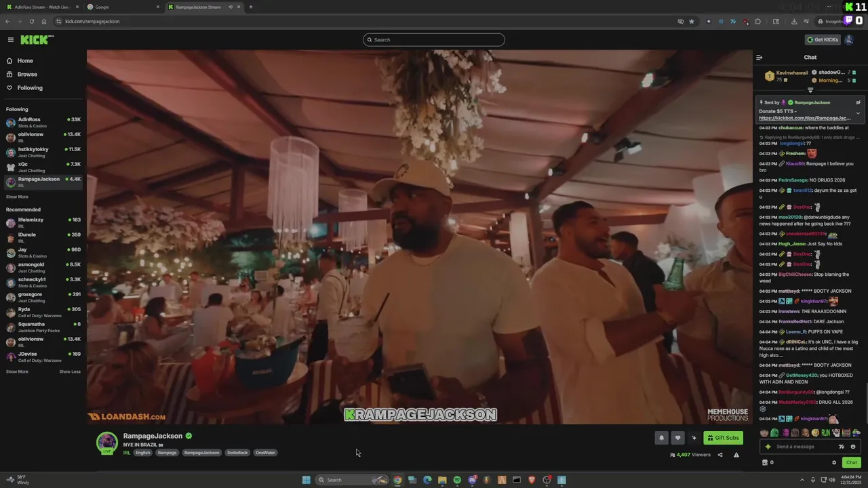Click the browser extensions puzzle icon
Viewport: 868px width, 488px height.
(x=758, y=21)
